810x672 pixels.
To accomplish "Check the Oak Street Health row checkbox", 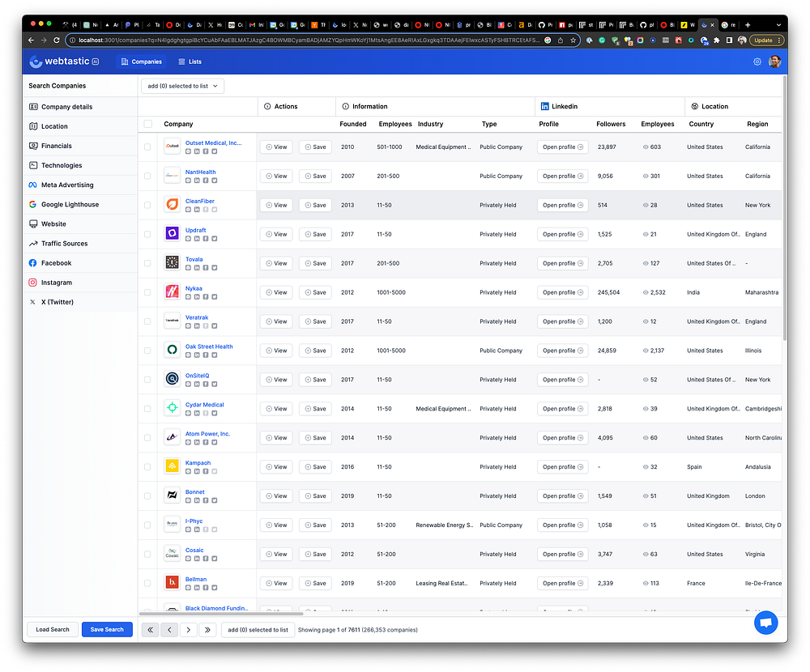I will pos(147,351).
